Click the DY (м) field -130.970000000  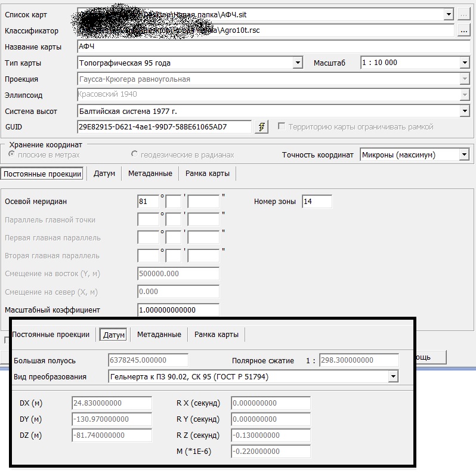(112, 419)
